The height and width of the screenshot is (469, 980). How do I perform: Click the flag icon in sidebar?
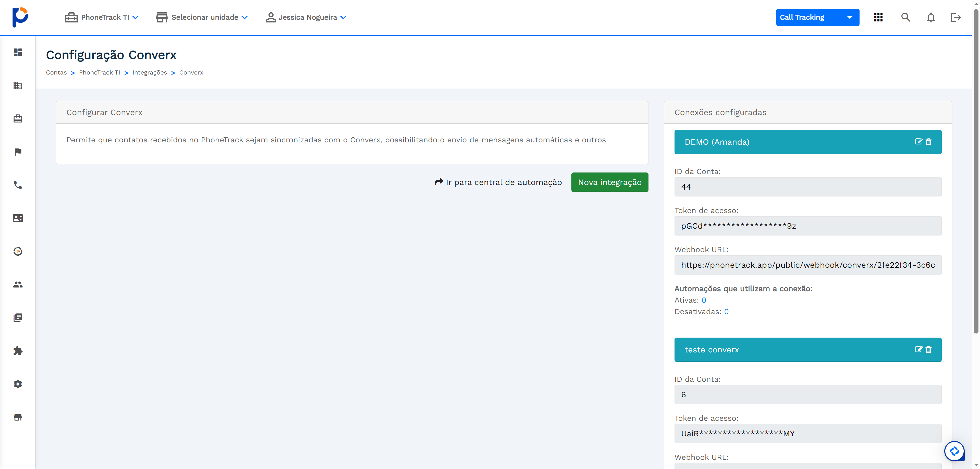click(x=18, y=152)
